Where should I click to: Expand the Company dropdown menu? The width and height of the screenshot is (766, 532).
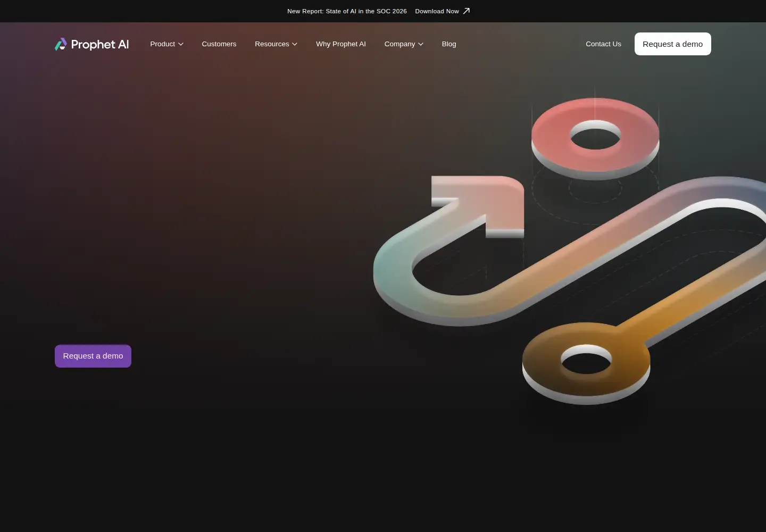click(404, 44)
